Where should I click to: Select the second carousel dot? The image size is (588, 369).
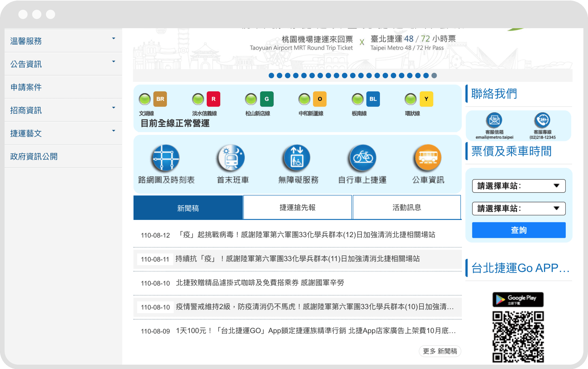tap(279, 76)
